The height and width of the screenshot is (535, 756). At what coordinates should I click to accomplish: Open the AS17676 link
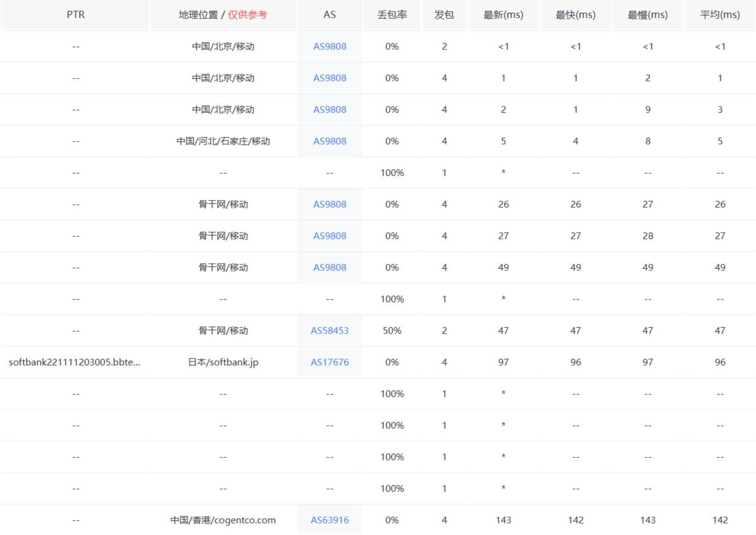[329, 362]
